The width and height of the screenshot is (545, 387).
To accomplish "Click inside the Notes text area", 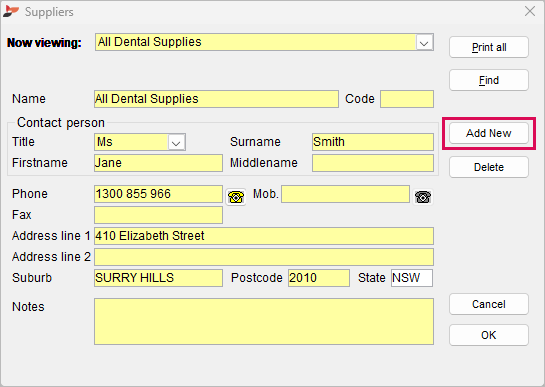I will [x=264, y=321].
